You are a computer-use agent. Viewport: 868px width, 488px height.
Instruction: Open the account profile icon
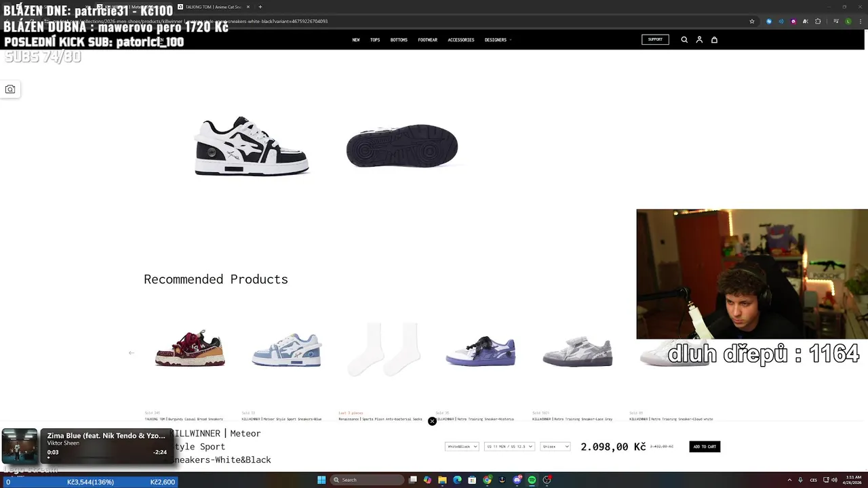[699, 40]
